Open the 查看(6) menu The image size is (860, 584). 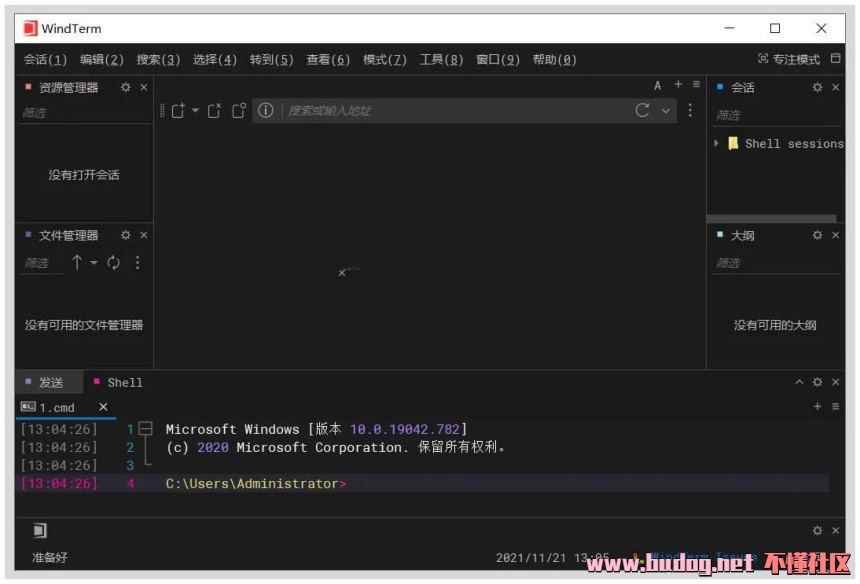pos(328,59)
